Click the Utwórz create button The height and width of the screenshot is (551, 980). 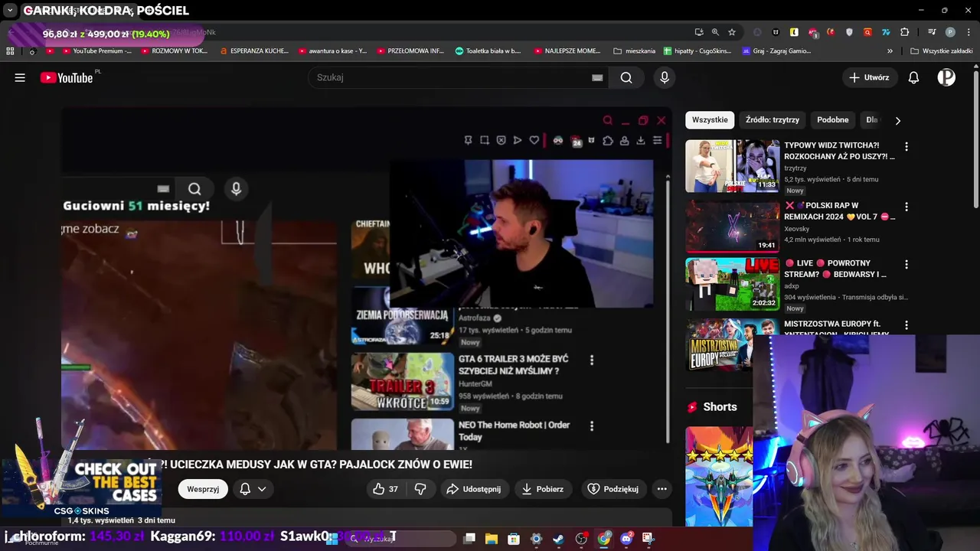tap(869, 77)
